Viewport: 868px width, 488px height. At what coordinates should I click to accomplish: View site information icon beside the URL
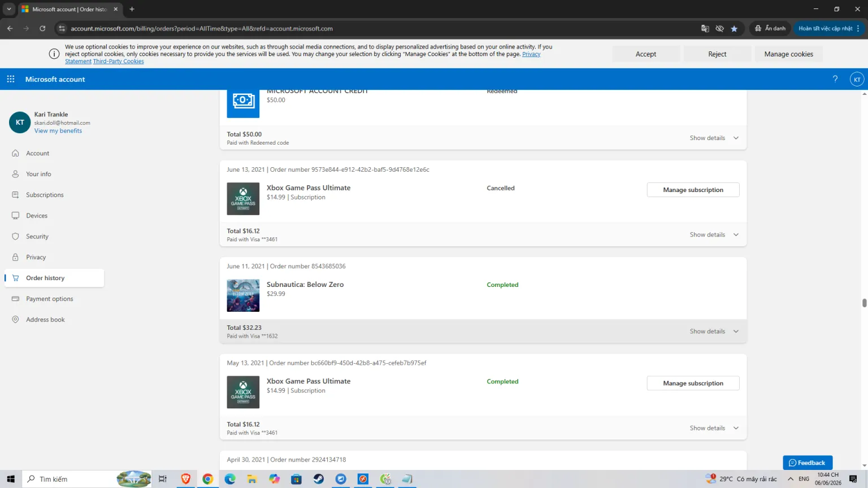click(62, 28)
